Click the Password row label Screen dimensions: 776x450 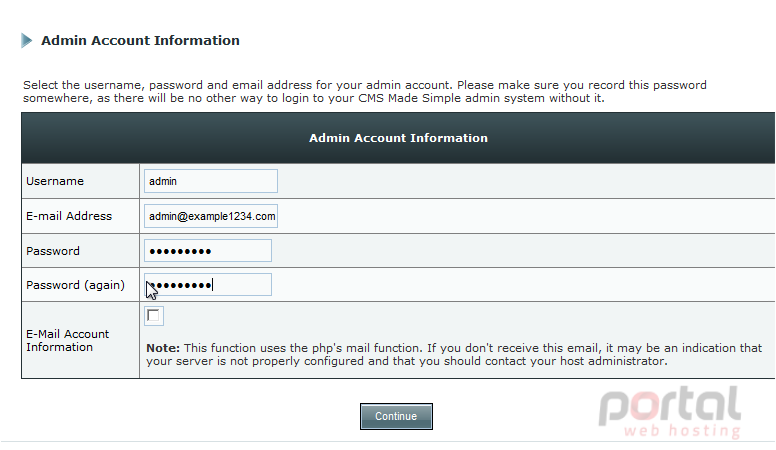[x=53, y=251]
